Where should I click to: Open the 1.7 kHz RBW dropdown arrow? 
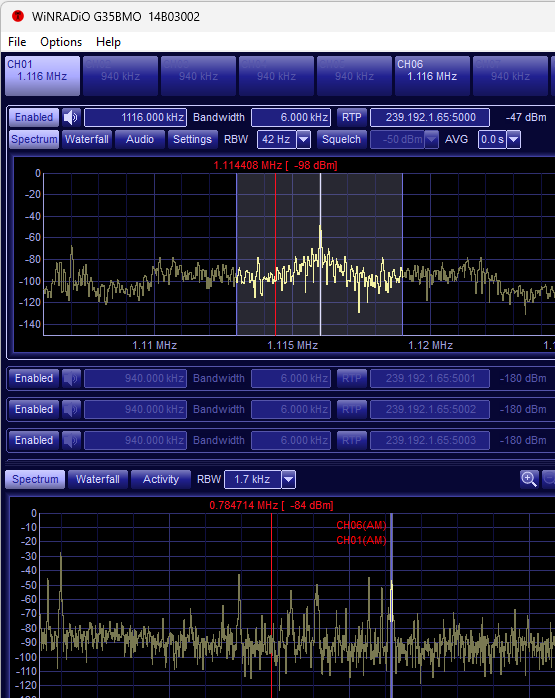point(288,479)
